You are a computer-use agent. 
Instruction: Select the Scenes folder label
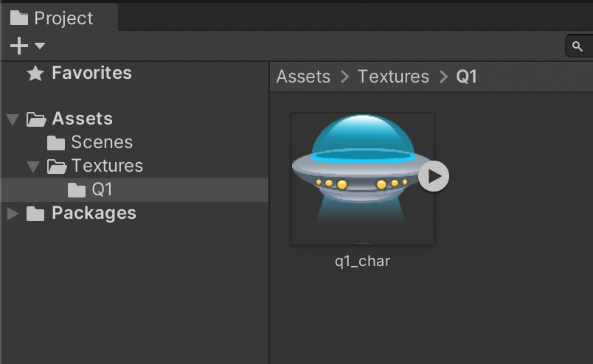(x=102, y=142)
